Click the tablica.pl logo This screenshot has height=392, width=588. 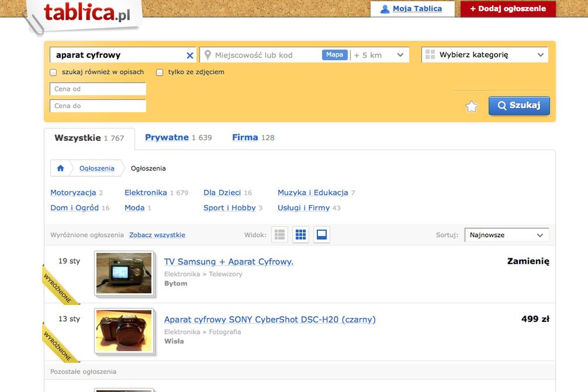(x=87, y=12)
